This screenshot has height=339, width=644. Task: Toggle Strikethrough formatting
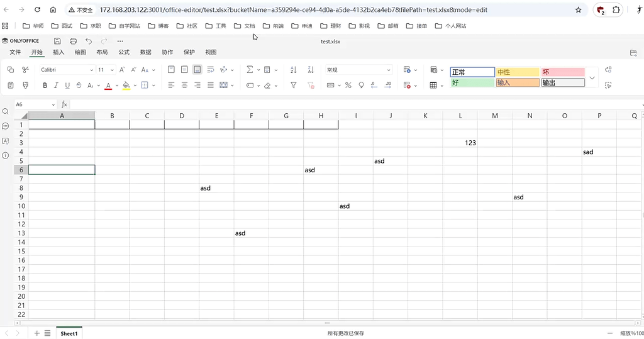79,85
